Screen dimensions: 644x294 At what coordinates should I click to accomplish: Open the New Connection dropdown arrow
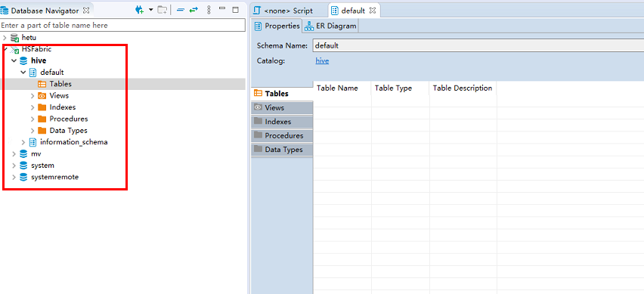point(150,10)
